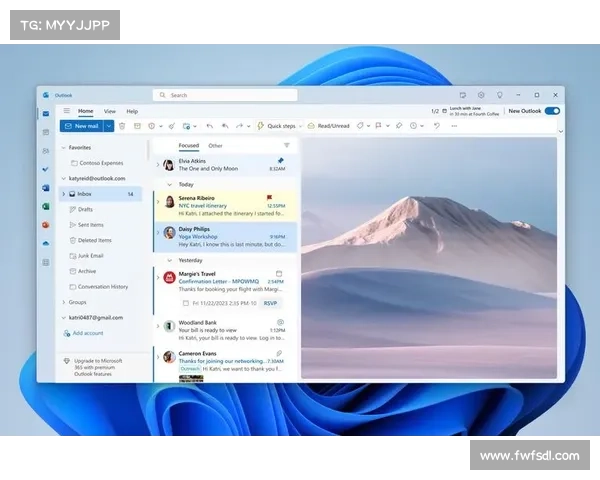Open the More options ellipsis in toolbar
600x480 pixels.
coord(454,126)
